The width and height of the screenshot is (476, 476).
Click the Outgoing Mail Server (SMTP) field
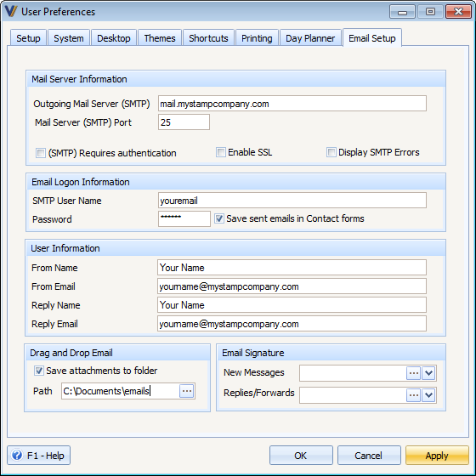tap(292, 104)
